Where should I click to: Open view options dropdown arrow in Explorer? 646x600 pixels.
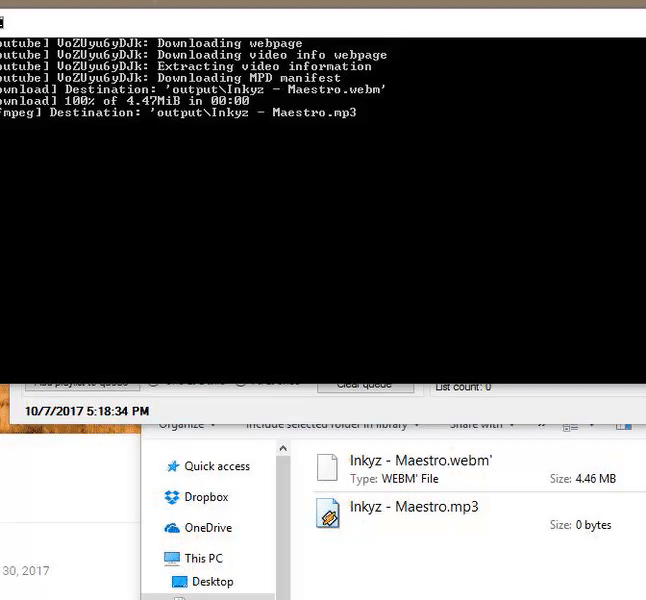(592, 425)
